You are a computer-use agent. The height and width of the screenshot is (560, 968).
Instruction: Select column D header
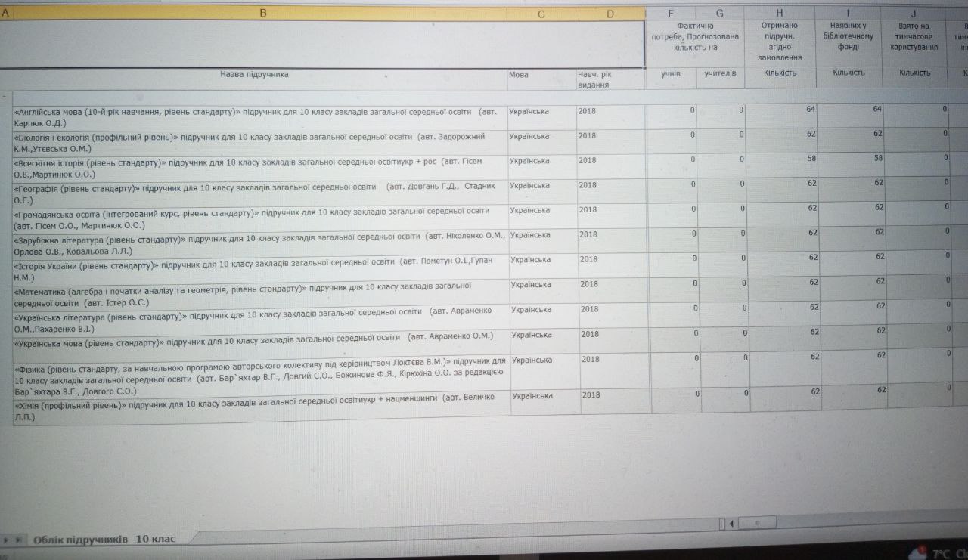tap(610, 14)
